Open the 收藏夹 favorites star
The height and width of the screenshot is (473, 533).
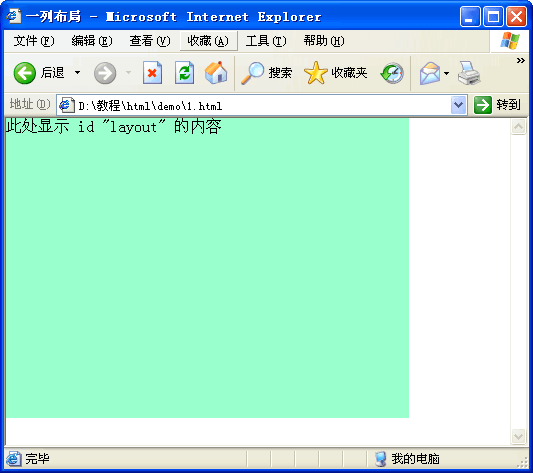336,73
